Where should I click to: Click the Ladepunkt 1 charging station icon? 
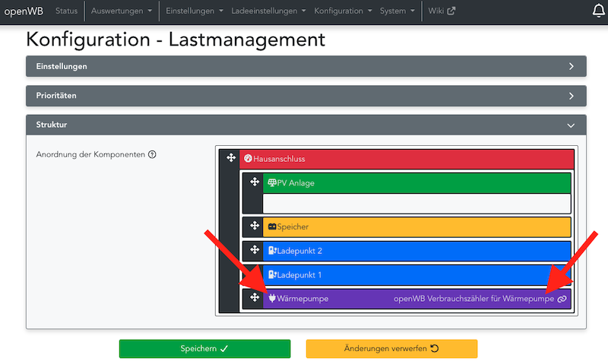click(x=272, y=275)
